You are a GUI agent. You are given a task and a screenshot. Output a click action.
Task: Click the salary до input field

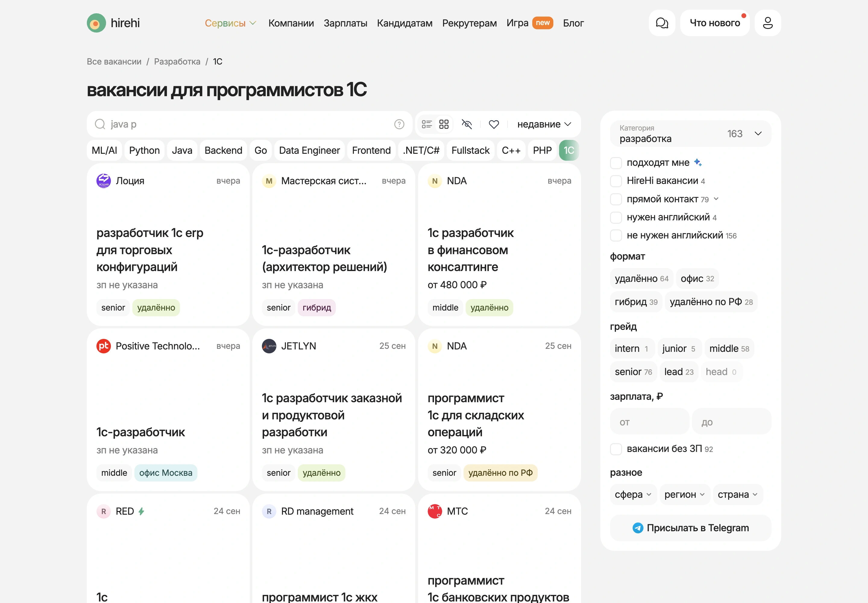732,421
